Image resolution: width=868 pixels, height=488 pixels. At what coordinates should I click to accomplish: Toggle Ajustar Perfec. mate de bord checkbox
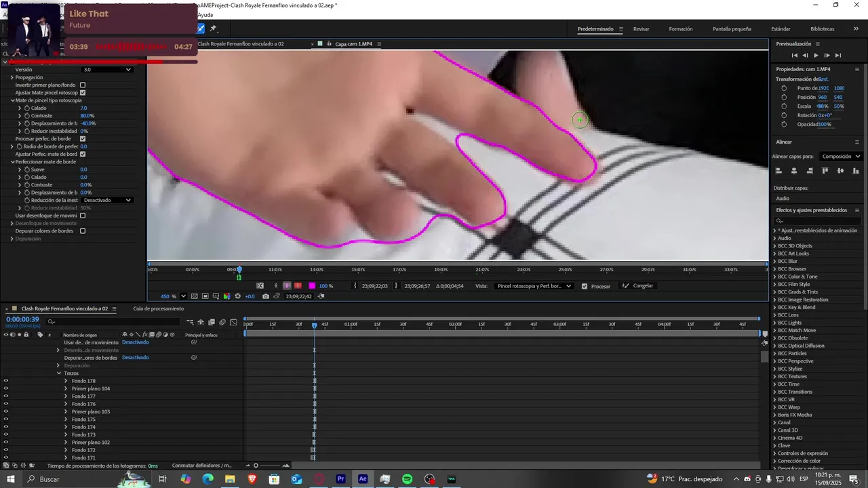(83, 154)
